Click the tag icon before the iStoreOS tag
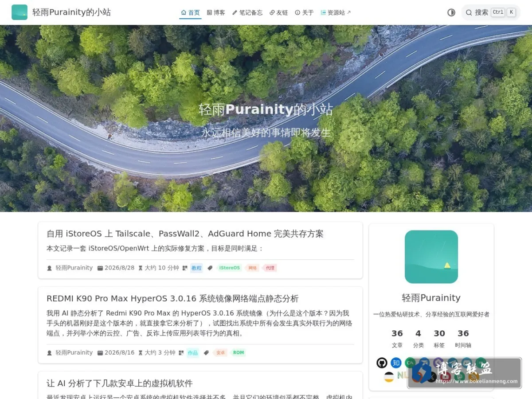532x399 pixels. click(210, 268)
